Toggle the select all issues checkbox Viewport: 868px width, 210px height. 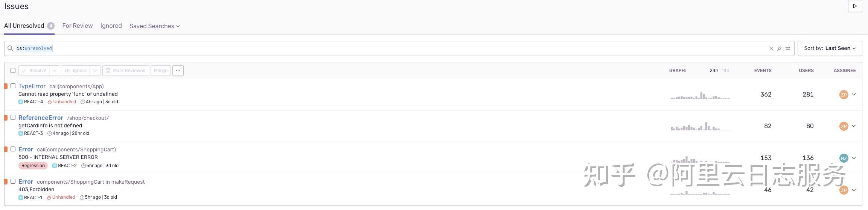tap(13, 71)
